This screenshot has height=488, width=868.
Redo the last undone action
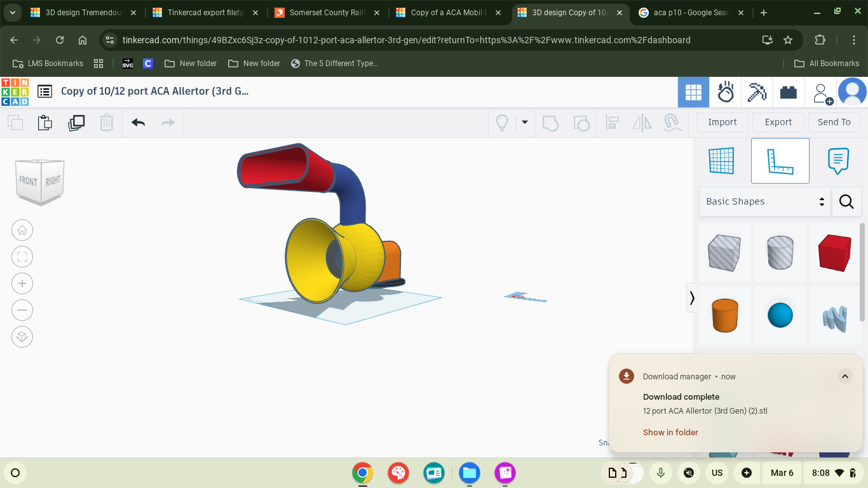168,122
